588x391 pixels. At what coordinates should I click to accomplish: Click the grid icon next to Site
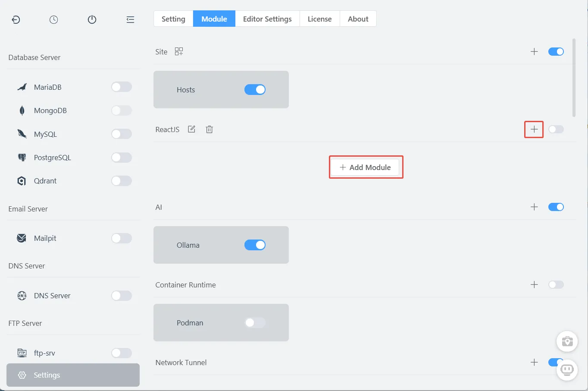coord(179,52)
